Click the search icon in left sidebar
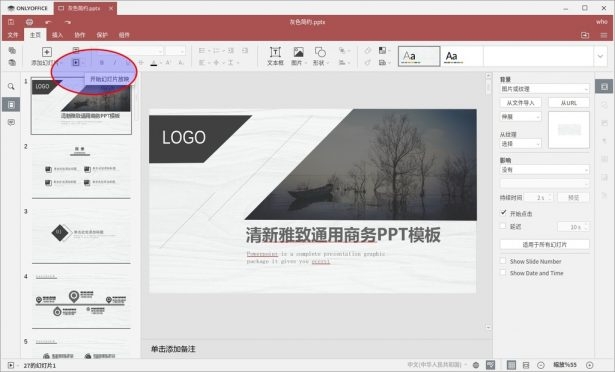615x372 pixels. pyautogui.click(x=11, y=86)
